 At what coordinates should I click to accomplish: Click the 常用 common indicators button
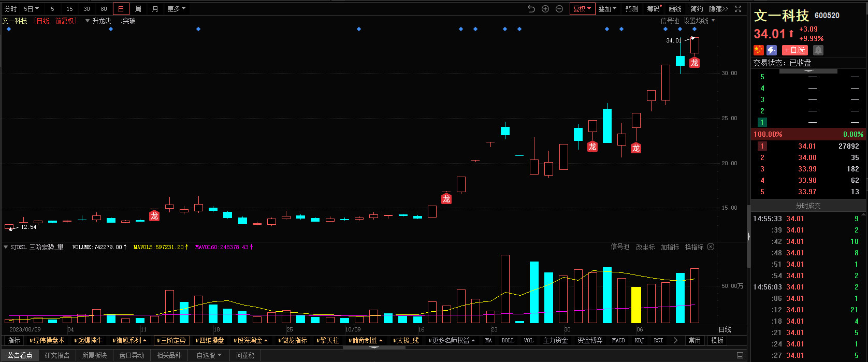(x=695, y=340)
